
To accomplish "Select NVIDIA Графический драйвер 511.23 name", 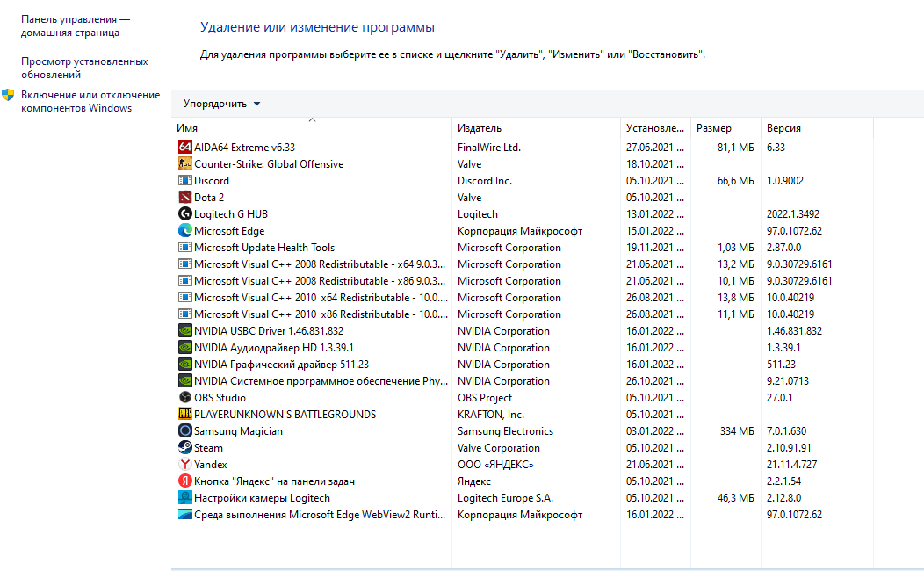I will (x=282, y=365).
